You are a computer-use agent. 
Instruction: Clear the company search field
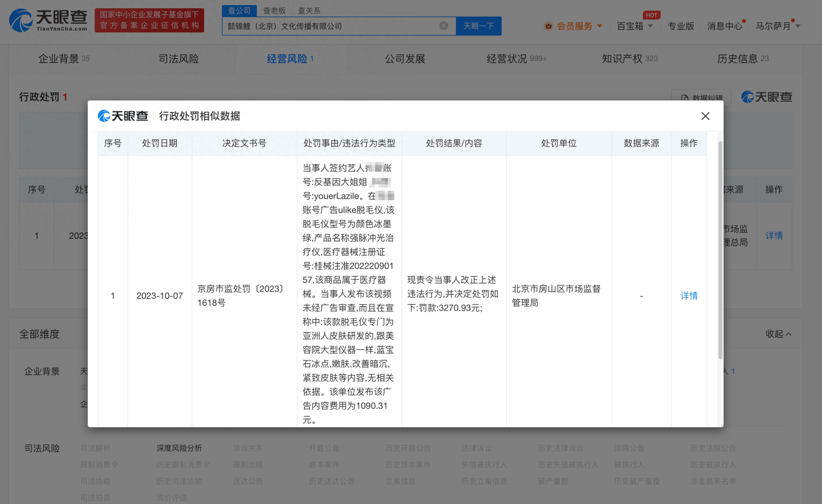coord(444,26)
